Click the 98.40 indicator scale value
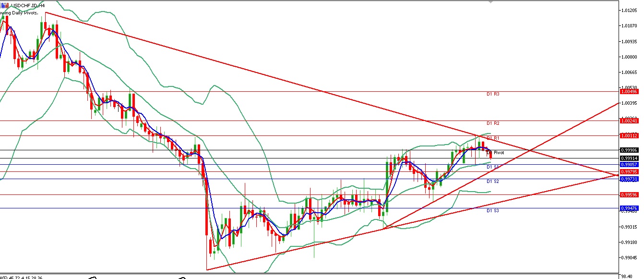This screenshot has width=644, height=279. [x=627, y=277]
